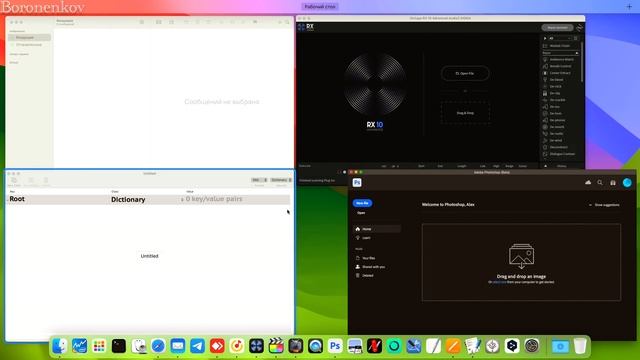Open the De-bleed module icon in RX
The height and width of the screenshot is (360, 640).
(545, 80)
